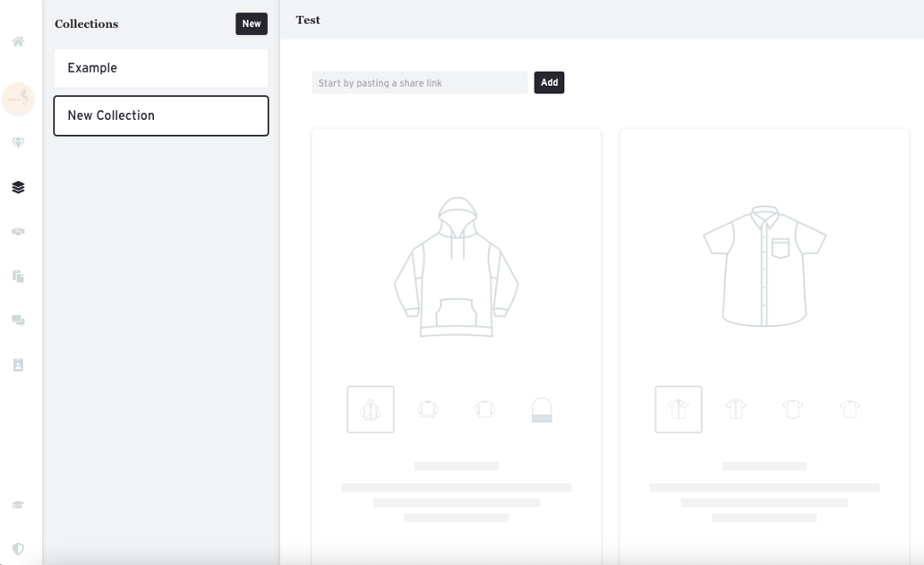Viewport: 924px width, 565px height.
Task: Click the trophy icon in the sidebar
Action: [18, 141]
